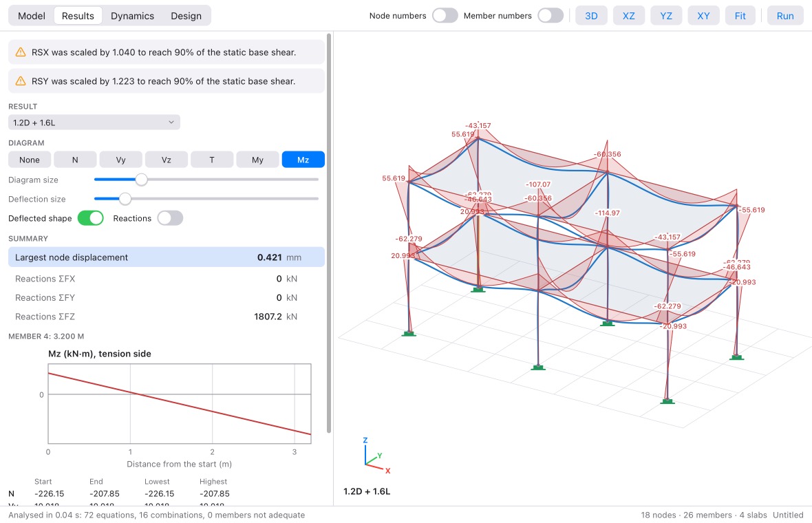Toggle Node numbers switch on

(x=445, y=16)
